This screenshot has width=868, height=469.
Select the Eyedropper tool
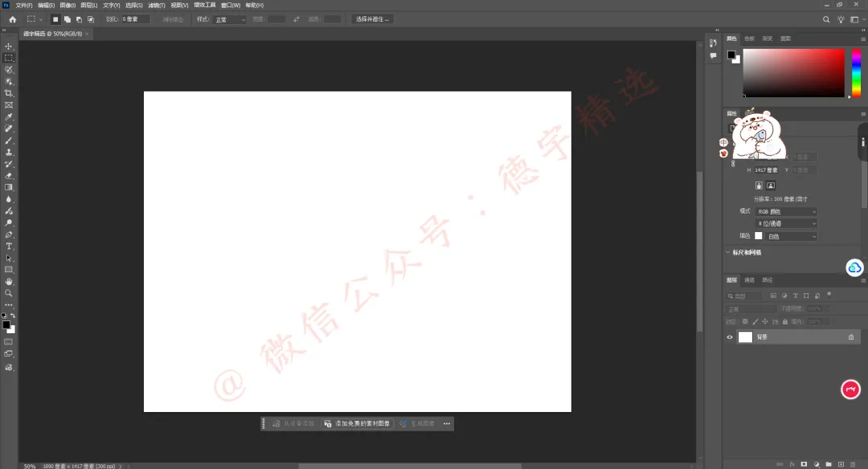tap(9, 116)
